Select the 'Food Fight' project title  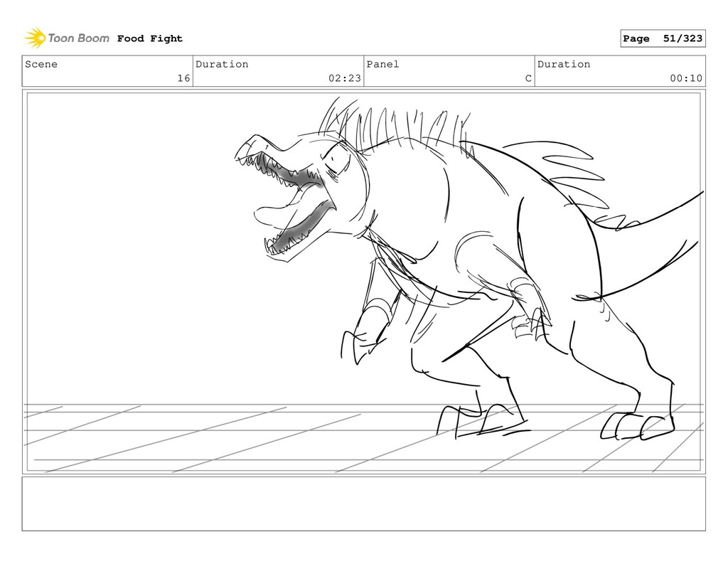pos(149,38)
